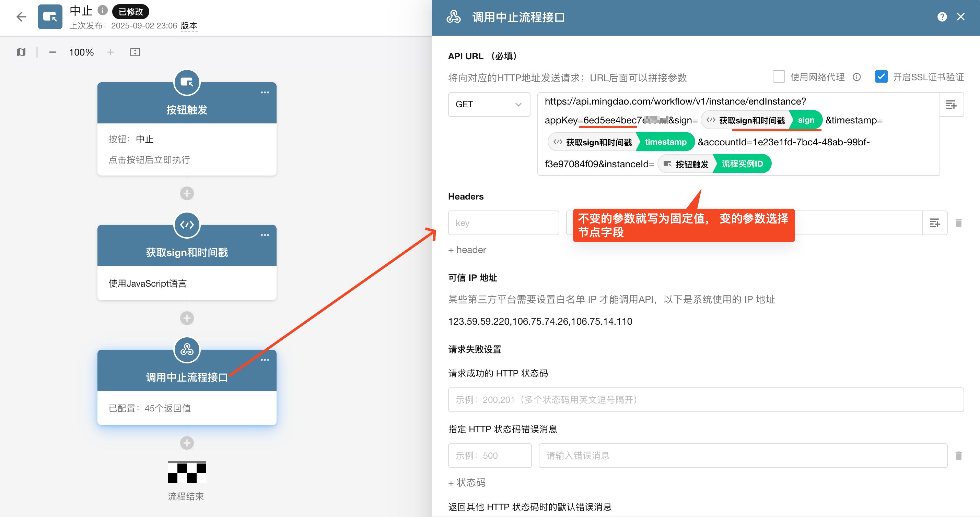The height and width of the screenshot is (517, 980).
Task: Delete the header row with trash icon
Action: [958, 223]
